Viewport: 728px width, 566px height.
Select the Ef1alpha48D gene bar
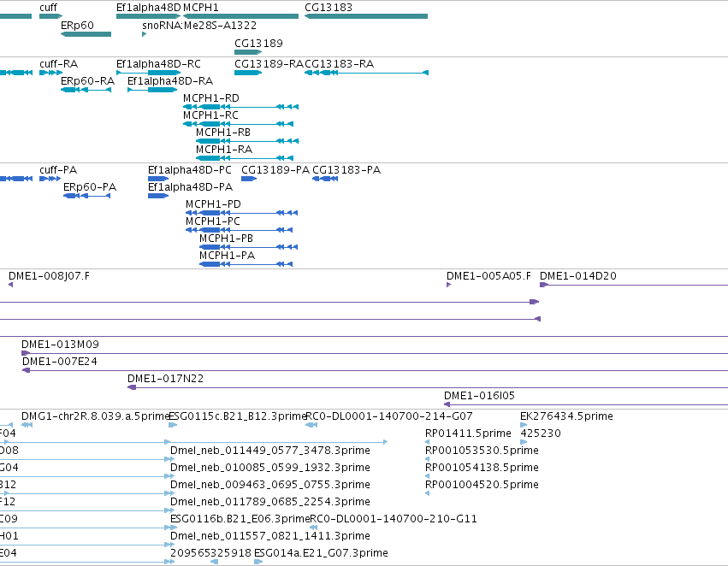point(149,16)
